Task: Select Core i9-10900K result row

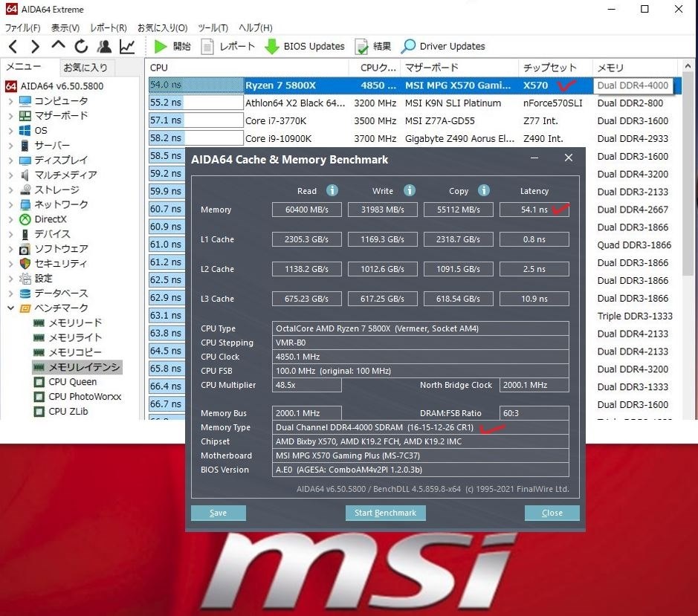Action: tap(414, 138)
